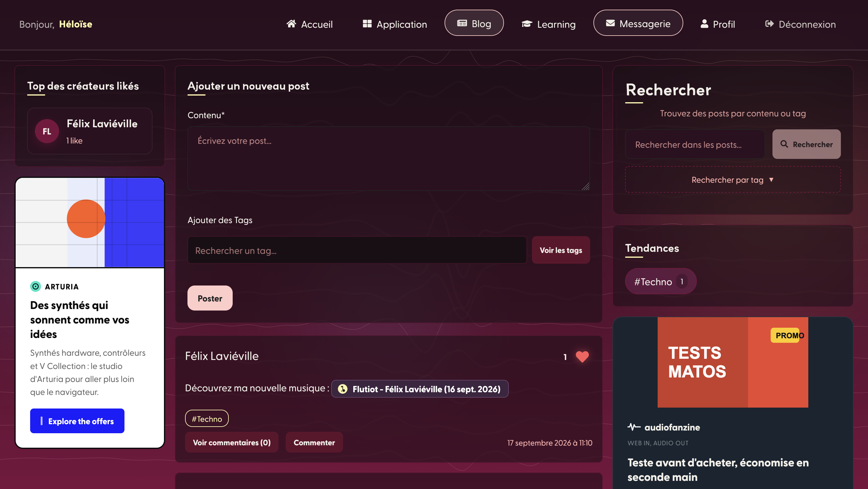This screenshot has width=868, height=489.
Task: Click the audiofanzine waveform logo
Action: (634, 427)
